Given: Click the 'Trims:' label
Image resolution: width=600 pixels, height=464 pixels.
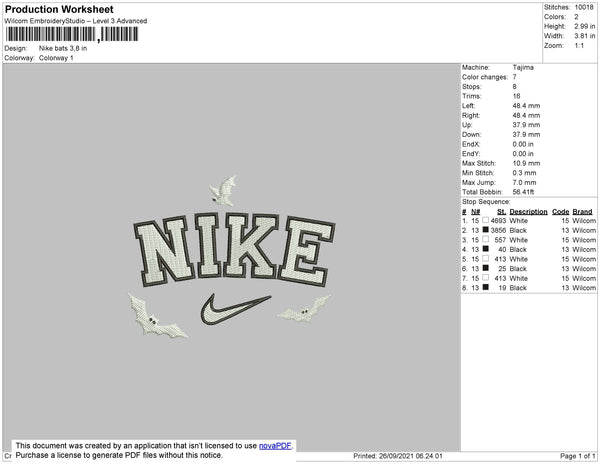Looking at the screenshot, I should click(x=471, y=96).
